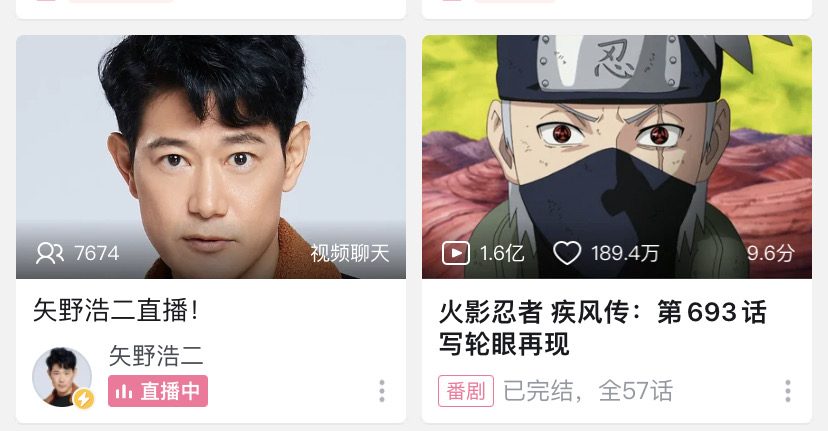
Task: Tap the play count icon beside 1.6亿
Action: tap(456, 253)
